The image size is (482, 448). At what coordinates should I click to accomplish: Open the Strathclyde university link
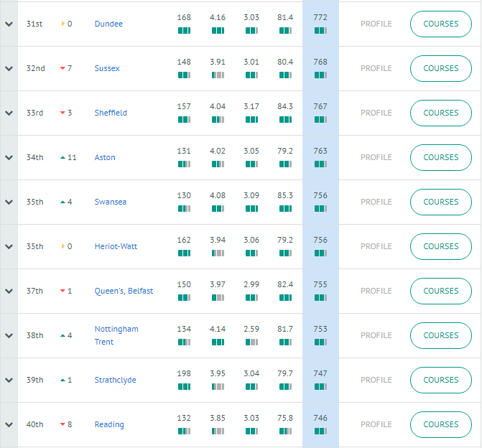[x=115, y=380]
